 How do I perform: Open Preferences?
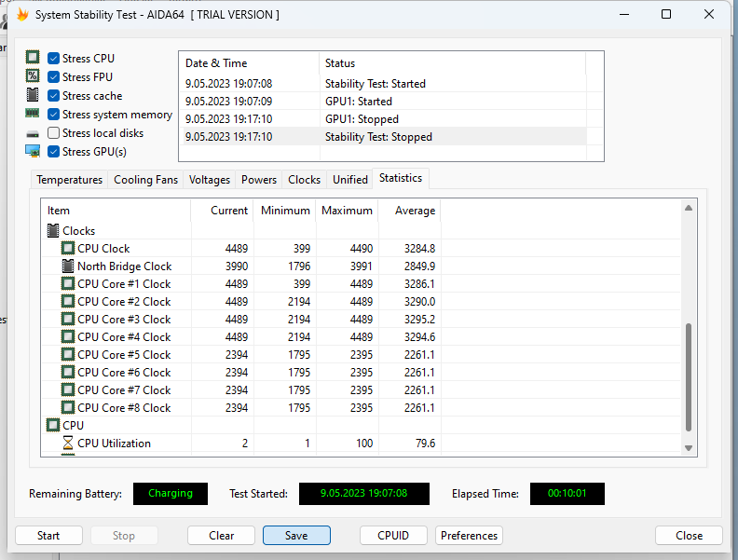point(469,536)
